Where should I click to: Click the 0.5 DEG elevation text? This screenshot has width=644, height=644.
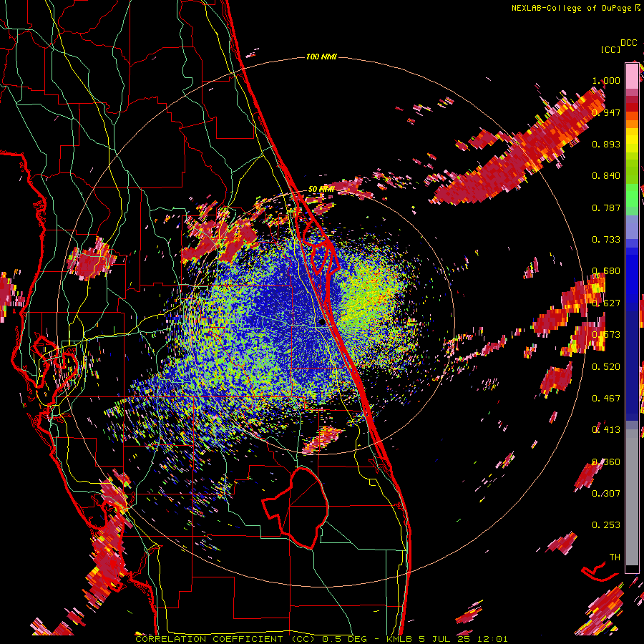point(343,639)
